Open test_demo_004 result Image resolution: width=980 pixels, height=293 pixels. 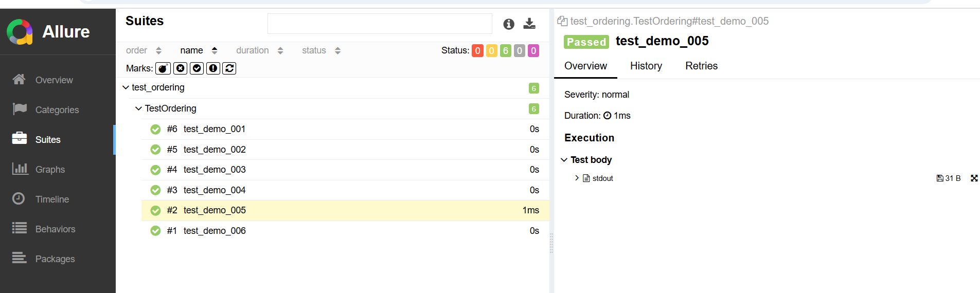click(345, 190)
